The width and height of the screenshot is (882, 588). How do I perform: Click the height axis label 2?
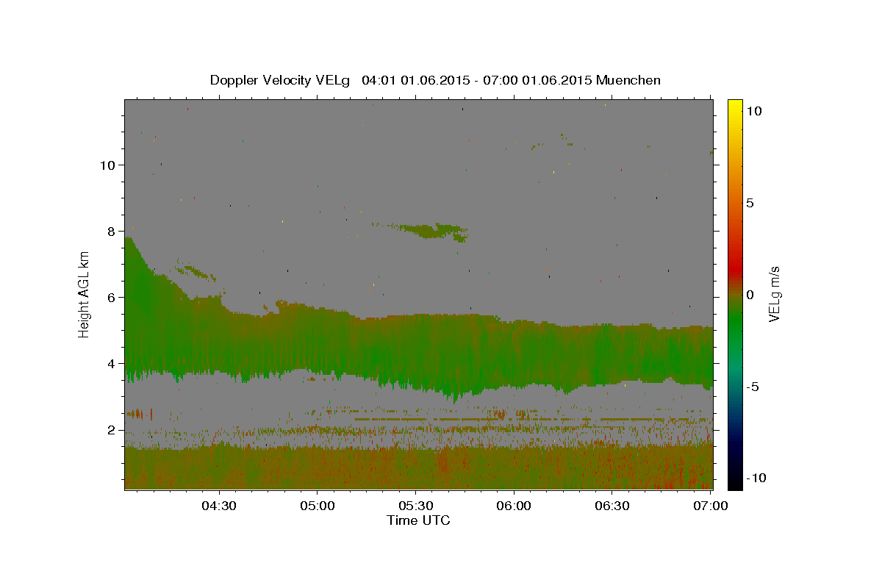112,429
